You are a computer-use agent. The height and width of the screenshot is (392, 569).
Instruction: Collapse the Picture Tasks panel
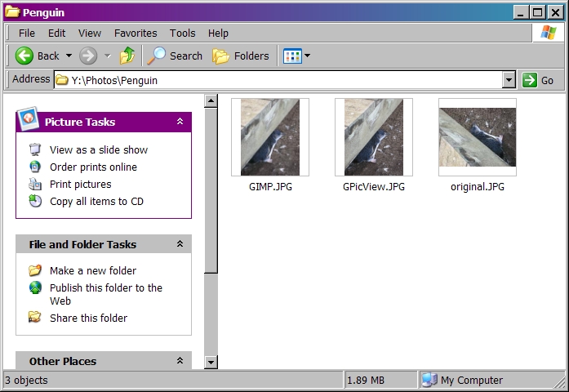click(180, 122)
